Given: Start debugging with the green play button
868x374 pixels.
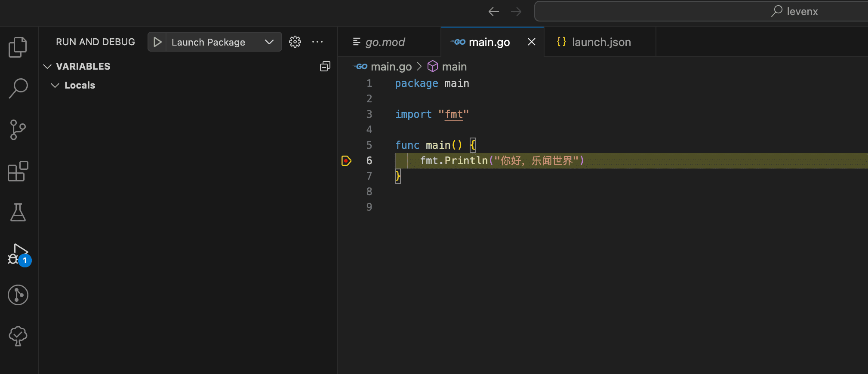Looking at the screenshot, I should point(157,42).
